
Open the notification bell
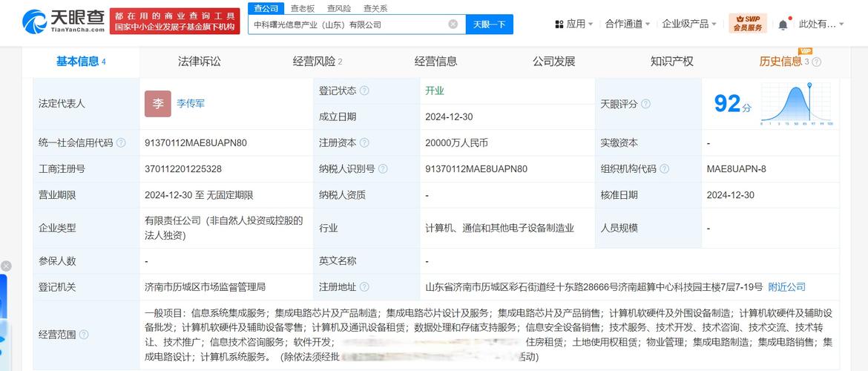coord(783,24)
